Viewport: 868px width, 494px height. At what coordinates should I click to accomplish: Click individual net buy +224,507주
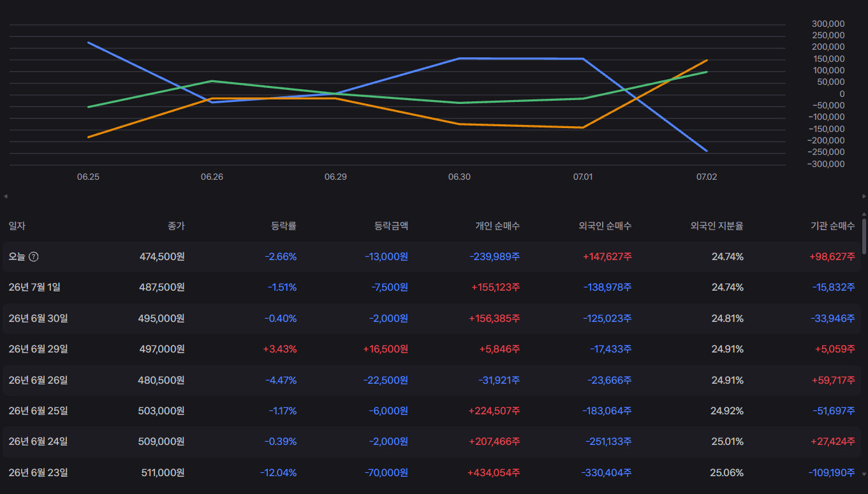494,411
